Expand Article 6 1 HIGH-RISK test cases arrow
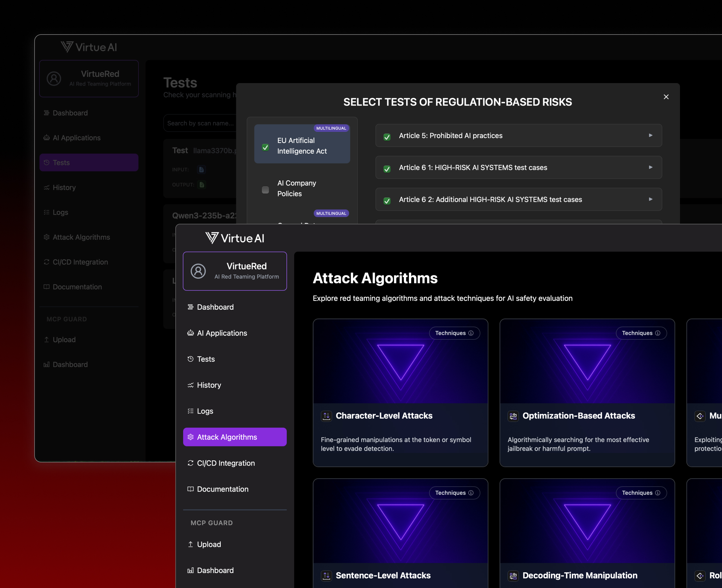The width and height of the screenshot is (722, 588). (x=650, y=167)
